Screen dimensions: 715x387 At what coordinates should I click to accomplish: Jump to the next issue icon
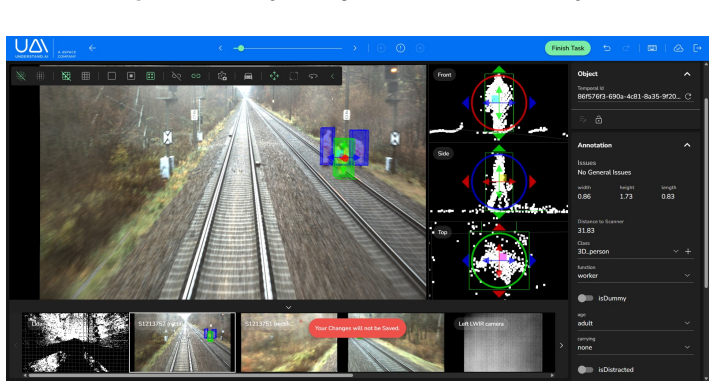[420, 48]
